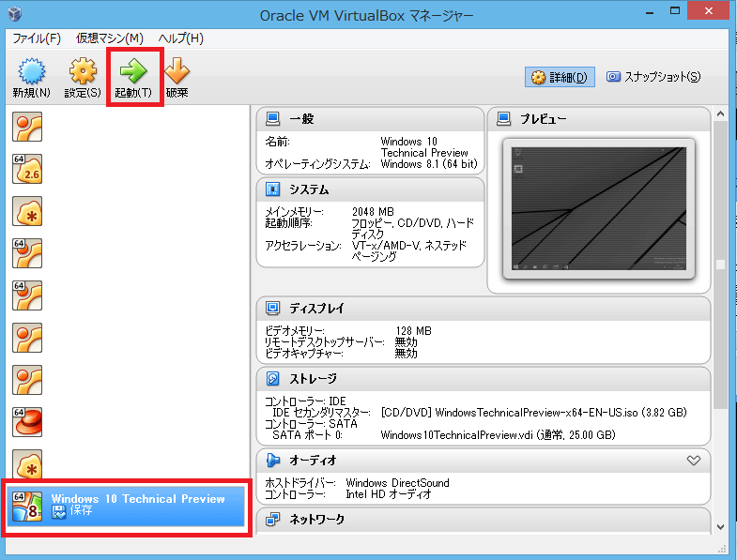Click the システム section header link
The image size is (737, 560).
point(309,189)
